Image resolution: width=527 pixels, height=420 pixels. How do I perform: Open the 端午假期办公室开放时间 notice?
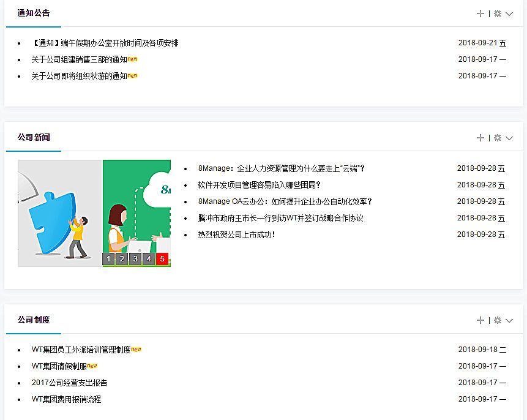coord(105,43)
